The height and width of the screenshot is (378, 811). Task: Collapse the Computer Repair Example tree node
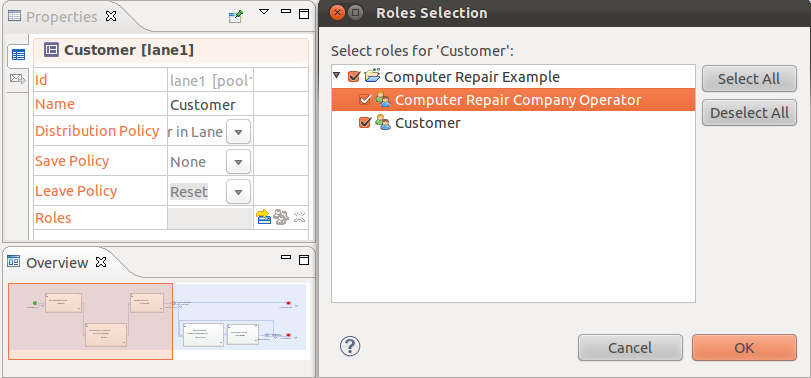(x=337, y=76)
